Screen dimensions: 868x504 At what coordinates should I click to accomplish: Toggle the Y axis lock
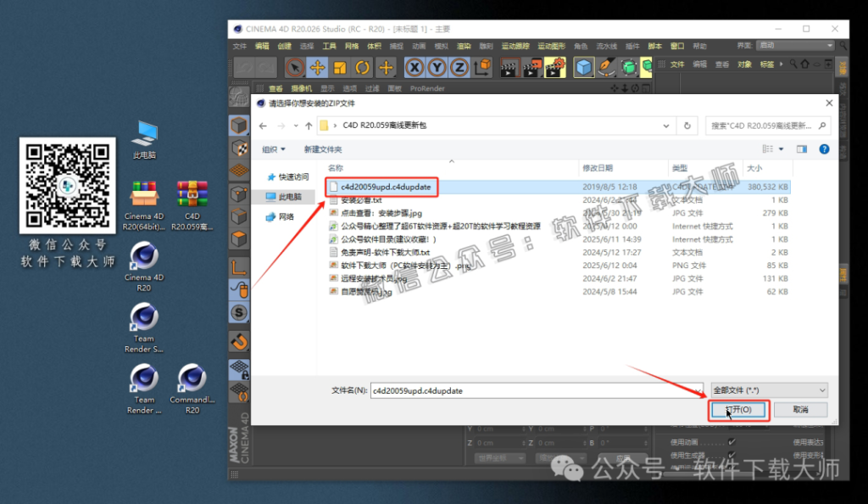[437, 67]
